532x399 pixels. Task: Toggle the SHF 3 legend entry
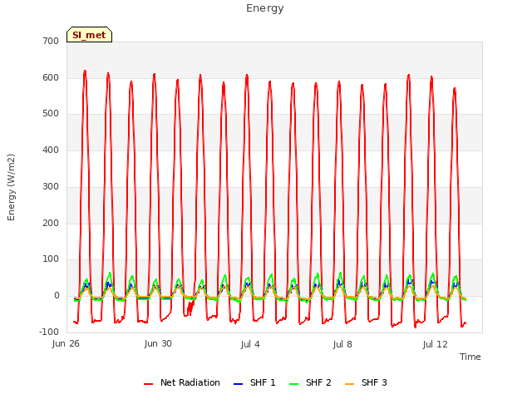pos(366,382)
